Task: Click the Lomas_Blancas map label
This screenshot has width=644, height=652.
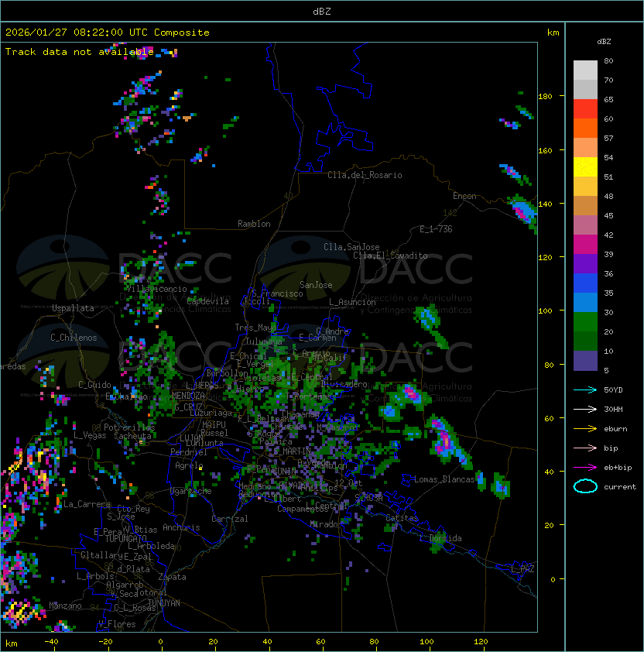Action: pos(444,479)
